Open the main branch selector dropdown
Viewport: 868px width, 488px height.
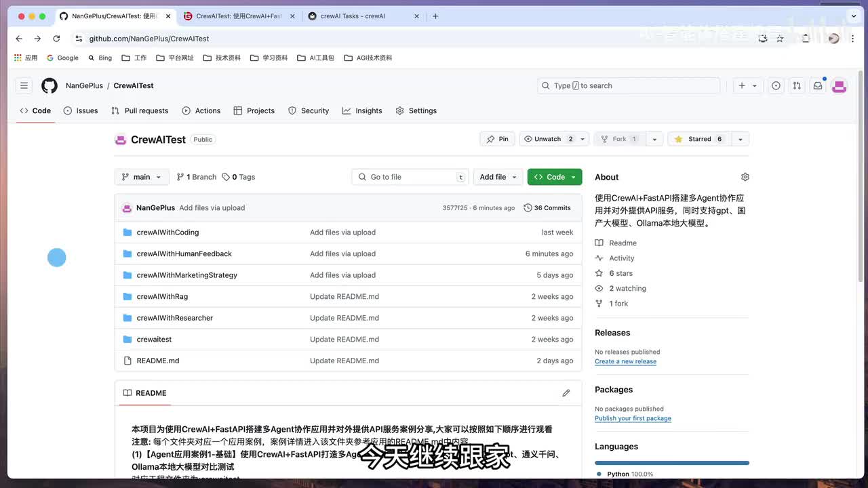[141, 177]
